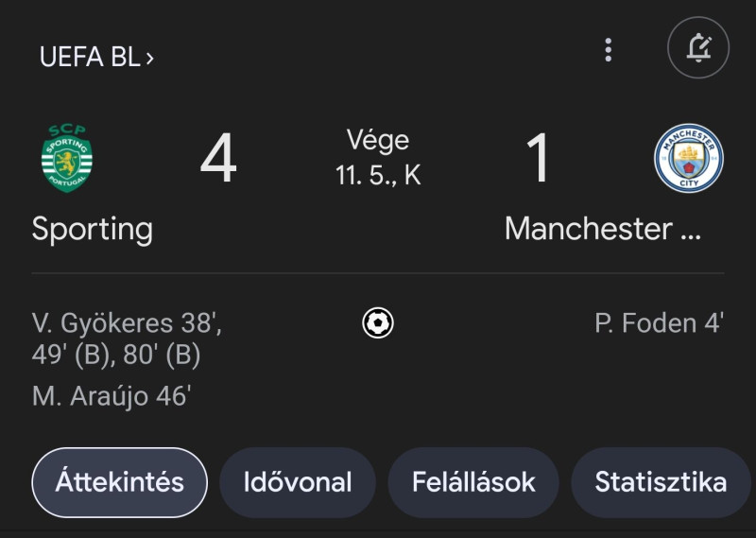Click Manchester City's score of 1
Image resolution: width=756 pixels, height=538 pixels.
538,159
